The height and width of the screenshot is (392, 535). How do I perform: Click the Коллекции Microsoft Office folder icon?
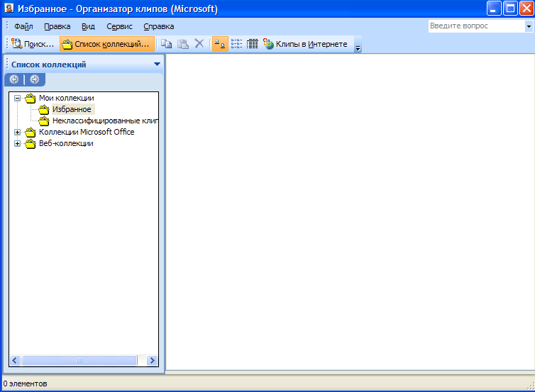click(31, 132)
